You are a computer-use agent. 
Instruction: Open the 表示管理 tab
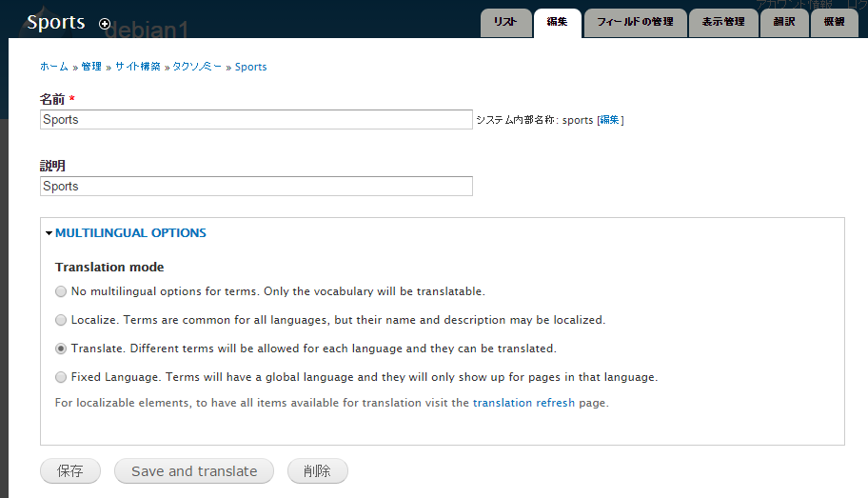click(723, 23)
